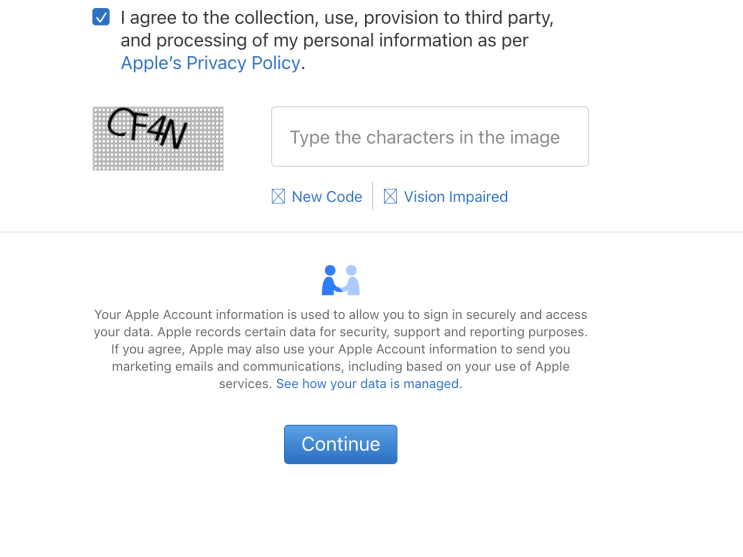Focus the "Type the characters" input field
The image size is (743, 557).
tap(429, 137)
